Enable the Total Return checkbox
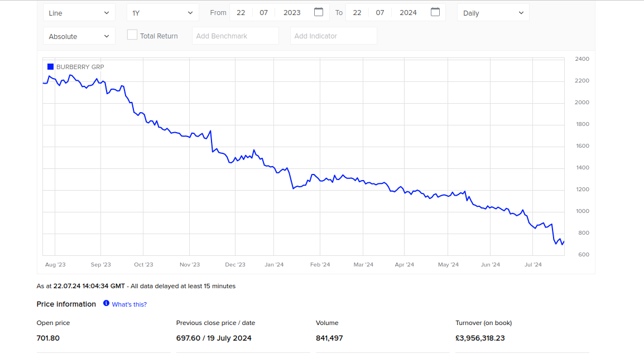 click(x=132, y=35)
